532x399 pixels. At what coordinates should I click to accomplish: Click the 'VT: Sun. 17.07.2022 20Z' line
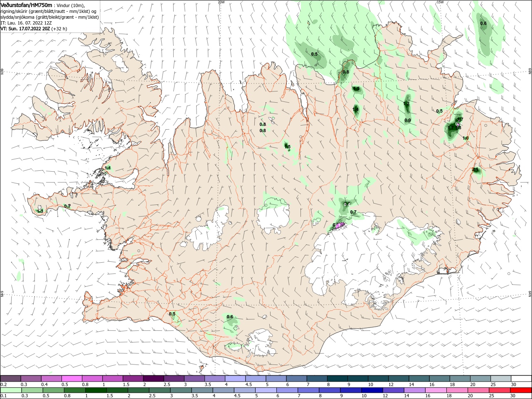(25, 29)
